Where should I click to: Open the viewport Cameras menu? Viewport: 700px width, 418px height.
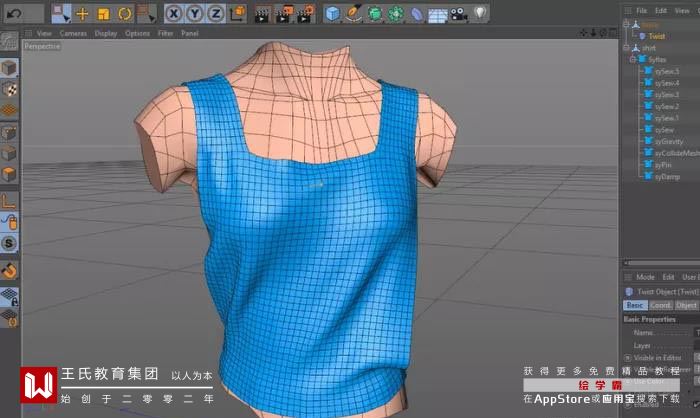coord(73,33)
